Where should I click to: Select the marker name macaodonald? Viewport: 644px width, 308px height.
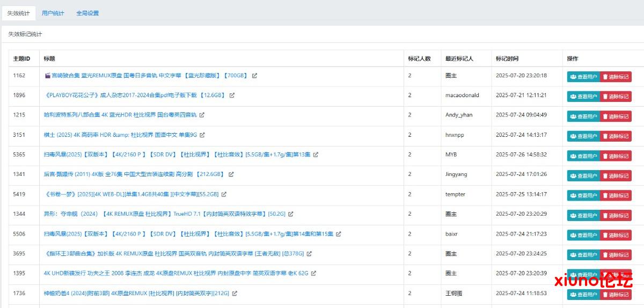pos(462,96)
